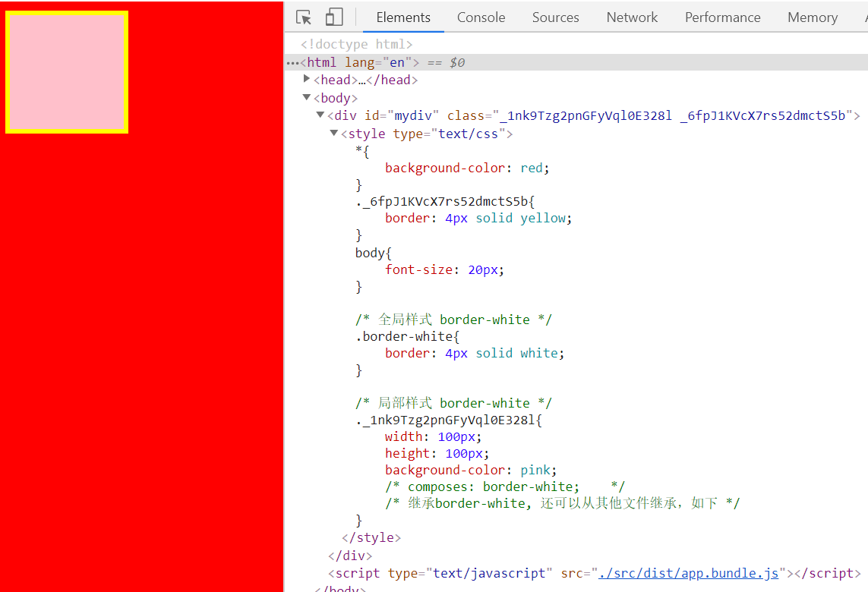868x592 pixels.
Task: Open the Sources tab
Action: click(x=555, y=17)
